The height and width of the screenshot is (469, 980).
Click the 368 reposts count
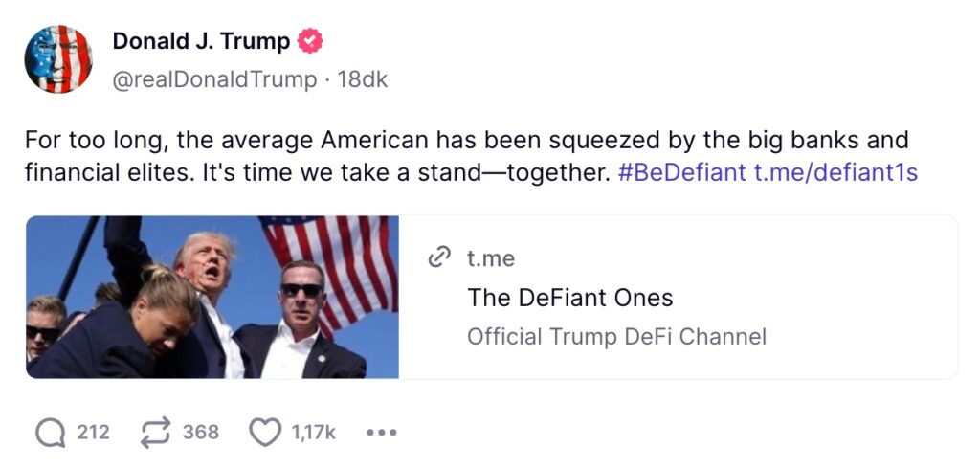tap(201, 433)
